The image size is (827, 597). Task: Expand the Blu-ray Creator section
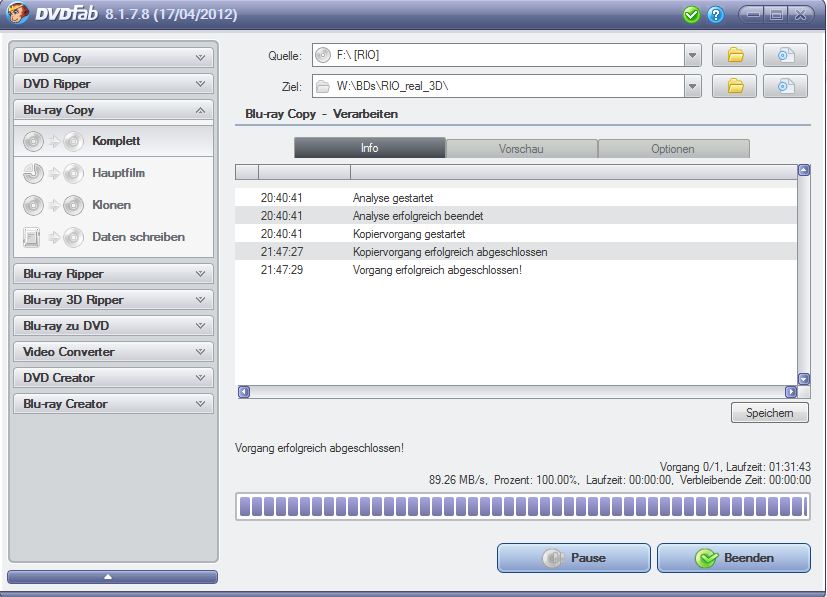click(113, 403)
